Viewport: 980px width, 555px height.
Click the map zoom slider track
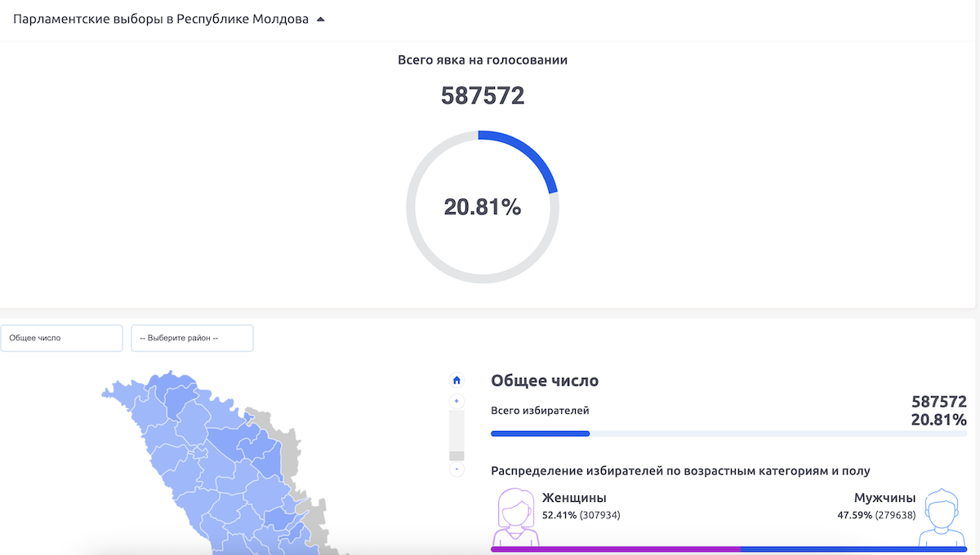(457, 428)
